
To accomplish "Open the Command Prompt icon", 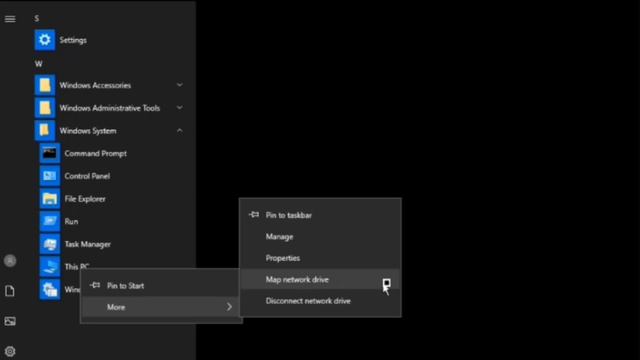I will 50,153.
